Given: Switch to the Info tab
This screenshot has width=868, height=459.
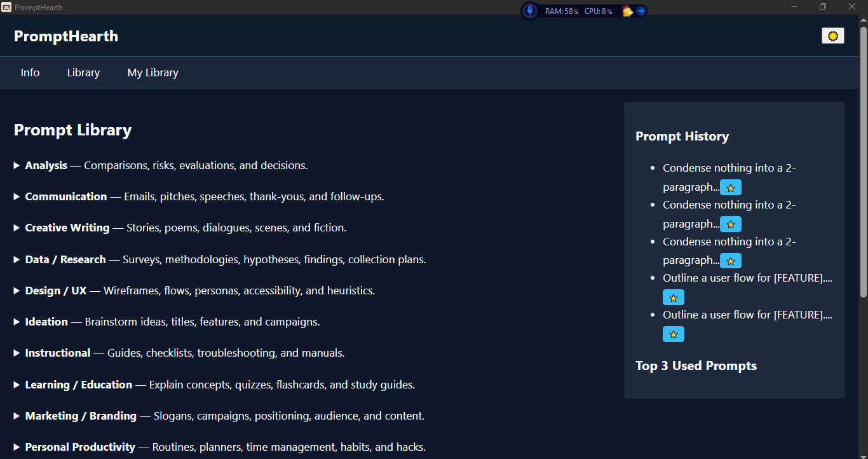Looking at the screenshot, I should 30,72.
